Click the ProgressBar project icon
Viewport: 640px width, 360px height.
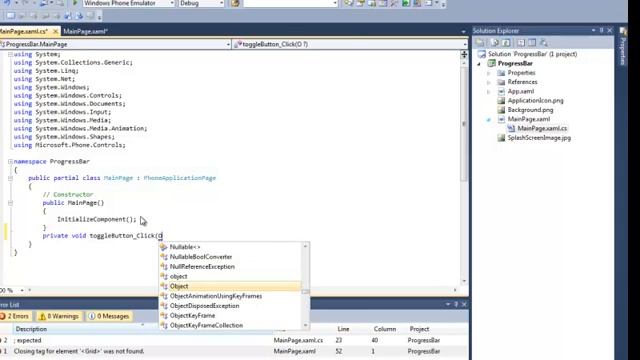point(492,63)
